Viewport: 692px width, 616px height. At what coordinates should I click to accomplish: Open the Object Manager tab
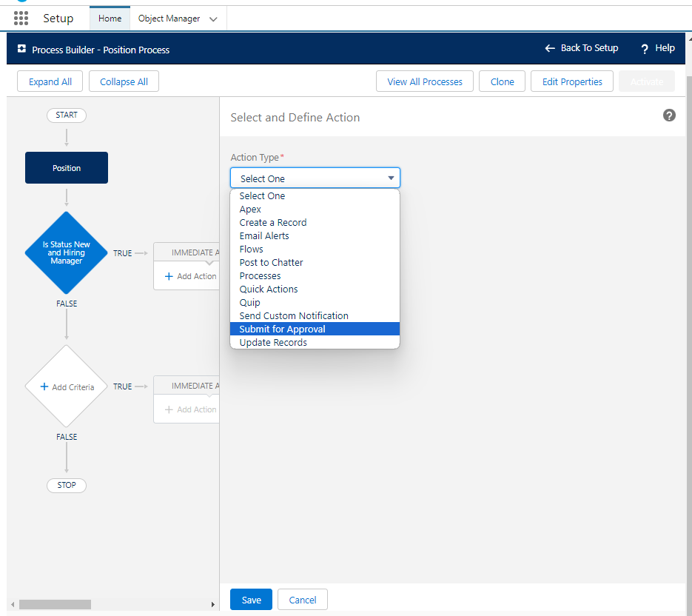click(169, 19)
